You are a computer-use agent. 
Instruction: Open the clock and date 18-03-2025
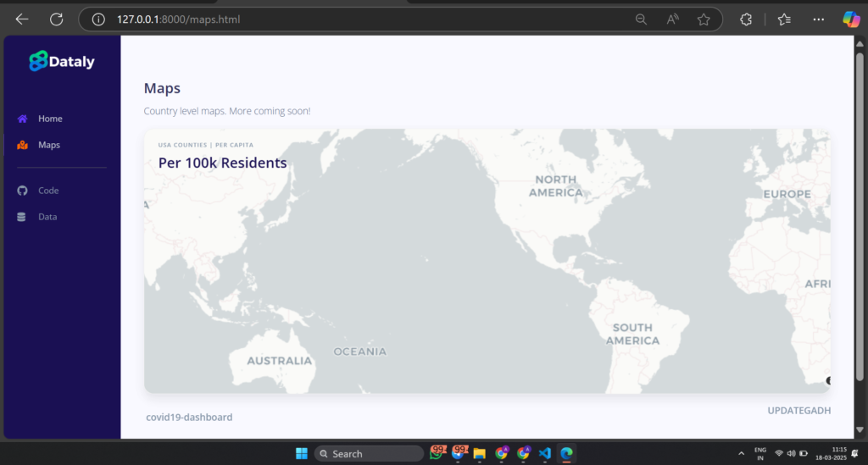coord(831,453)
